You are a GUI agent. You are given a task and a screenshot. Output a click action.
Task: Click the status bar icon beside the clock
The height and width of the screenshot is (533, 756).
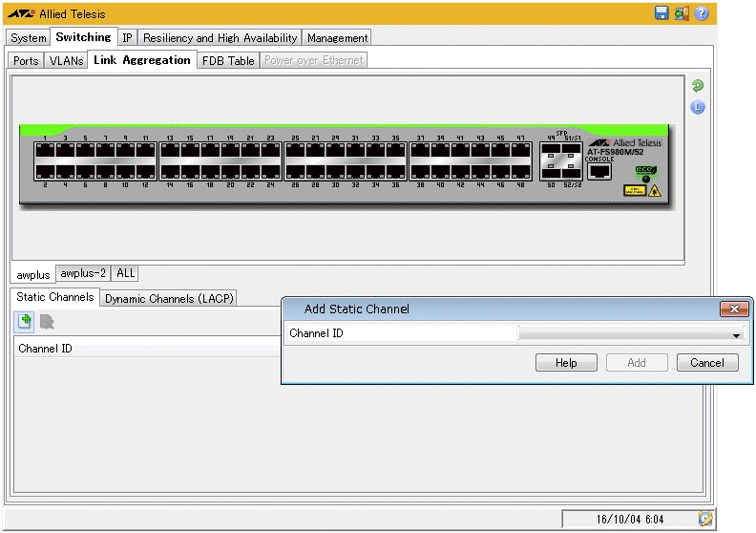point(704,519)
